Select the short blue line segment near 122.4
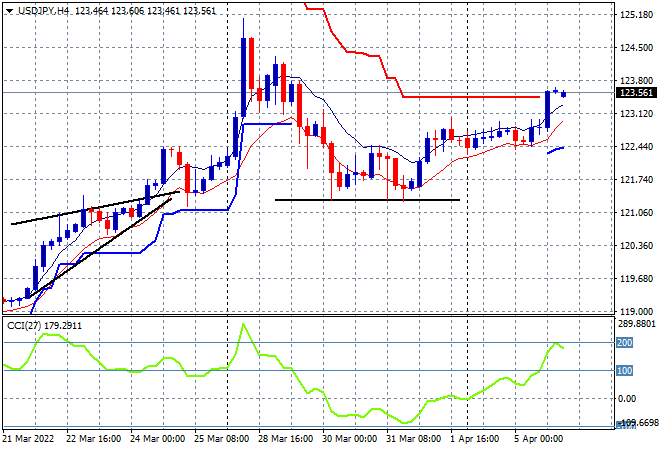Viewport: 660px width, 450px height. coord(556,150)
